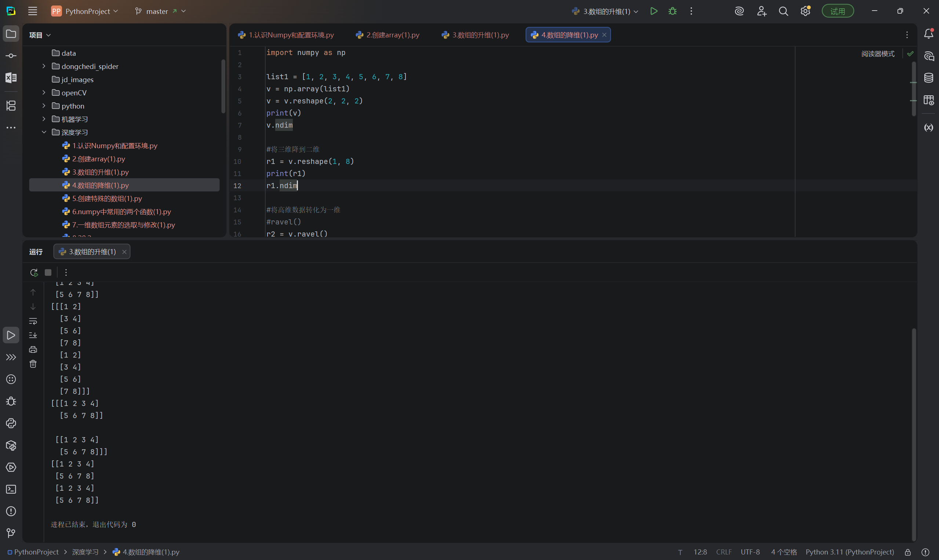Expand the dongchedi_spider folder
The height and width of the screenshot is (560, 939).
pos(44,66)
